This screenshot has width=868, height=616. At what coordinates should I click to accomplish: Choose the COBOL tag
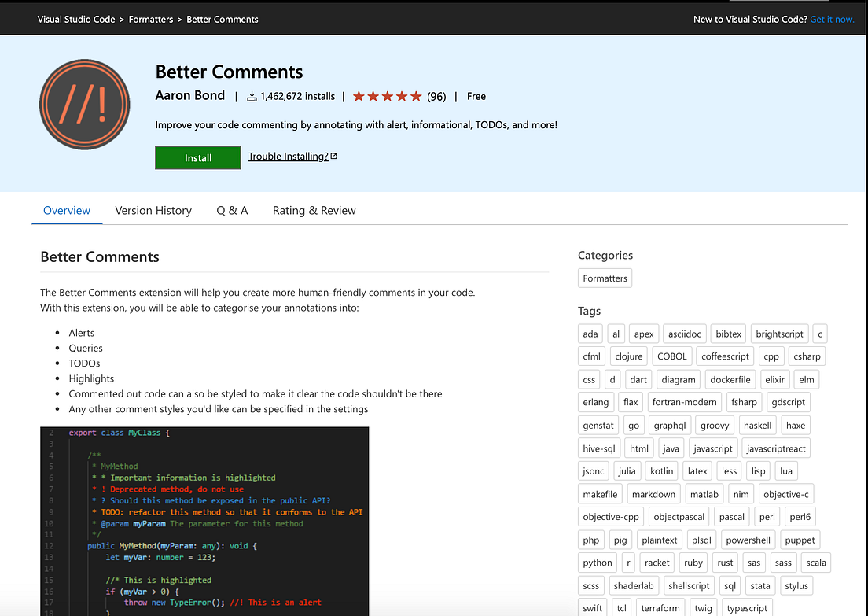click(672, 356)
